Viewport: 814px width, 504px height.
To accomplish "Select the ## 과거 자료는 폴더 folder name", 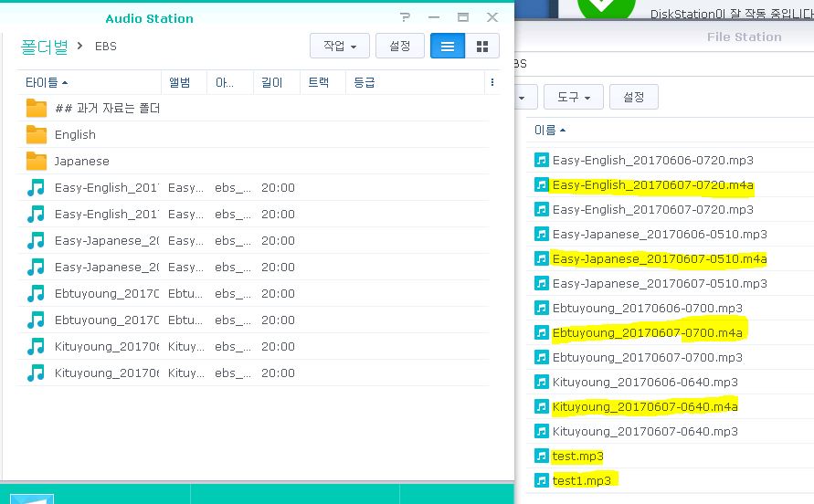I will point(108,108).
